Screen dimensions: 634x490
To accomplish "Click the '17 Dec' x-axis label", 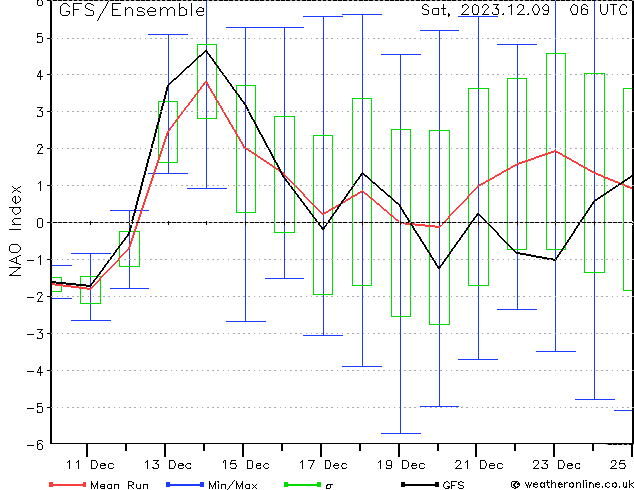I will 323,465.
